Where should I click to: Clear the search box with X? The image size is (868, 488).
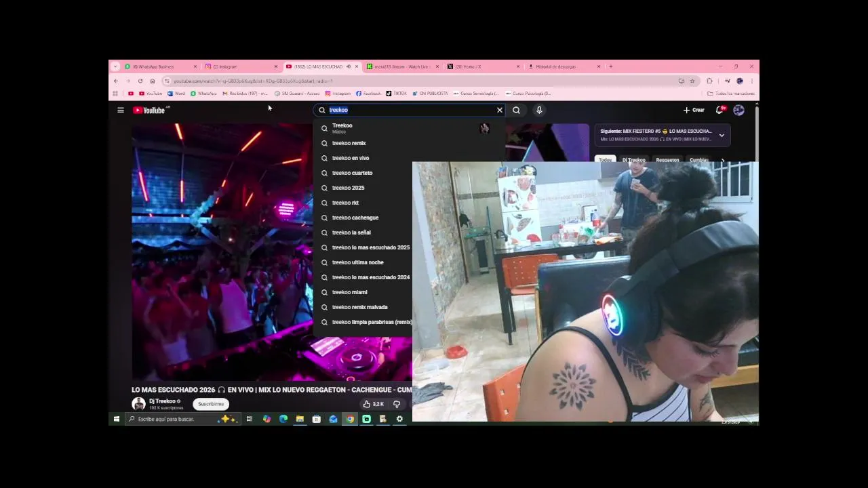[500, 110]
